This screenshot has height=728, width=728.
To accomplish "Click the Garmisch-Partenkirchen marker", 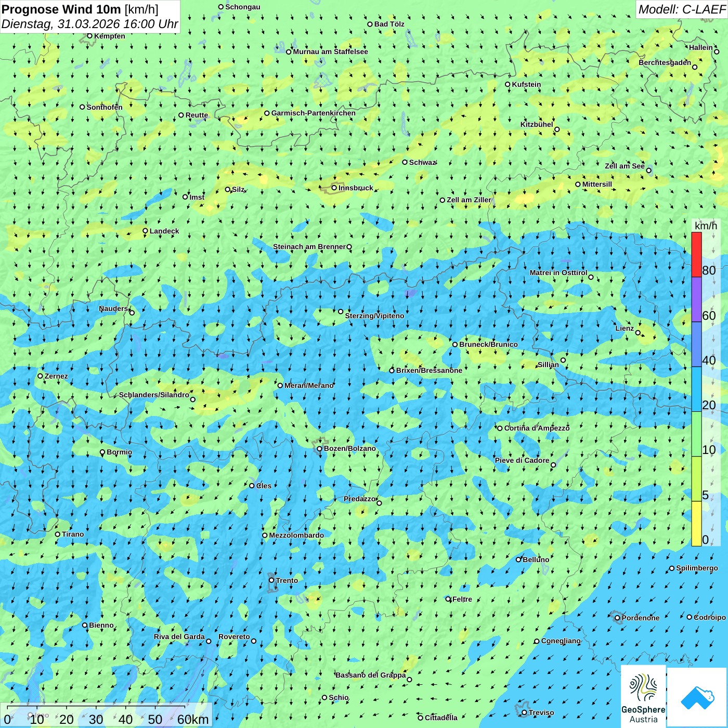I will click(267, 113).
